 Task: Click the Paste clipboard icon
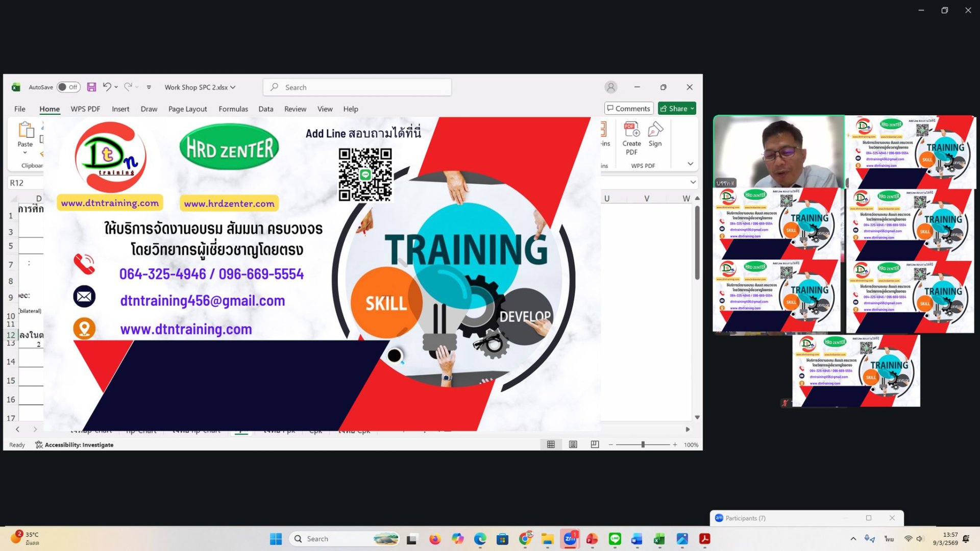point(25,131)
